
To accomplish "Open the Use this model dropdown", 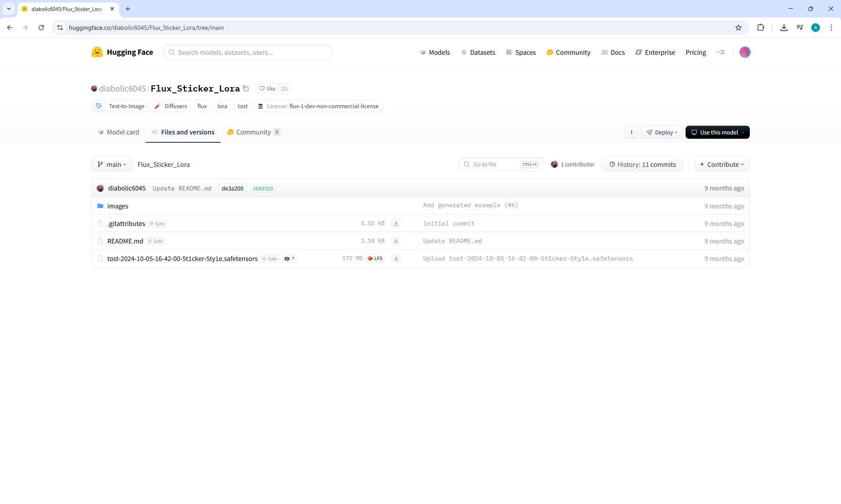I will (x=717, y=132).
